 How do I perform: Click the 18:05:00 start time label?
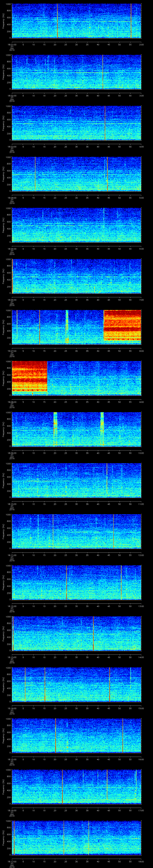coord(12,249)
